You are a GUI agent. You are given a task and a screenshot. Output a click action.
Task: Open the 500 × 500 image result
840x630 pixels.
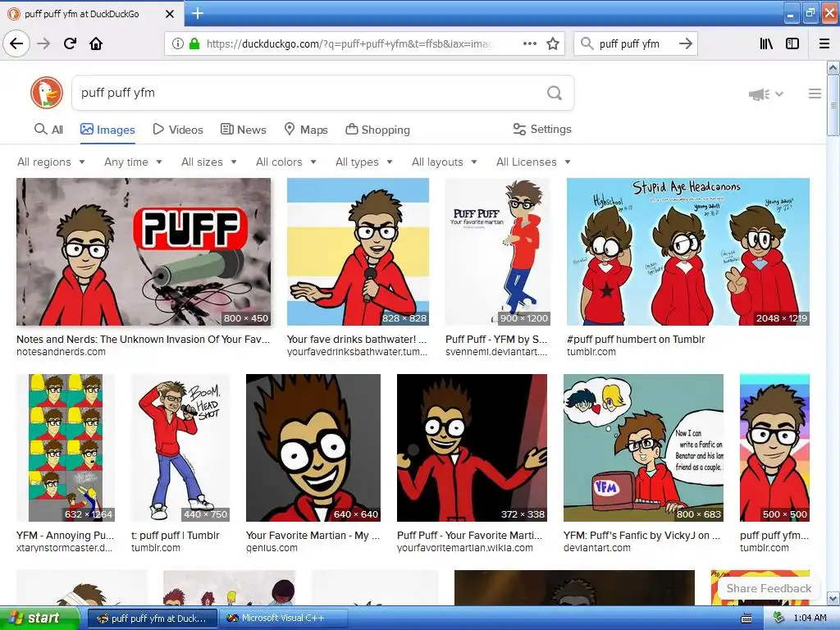[774, 448]
